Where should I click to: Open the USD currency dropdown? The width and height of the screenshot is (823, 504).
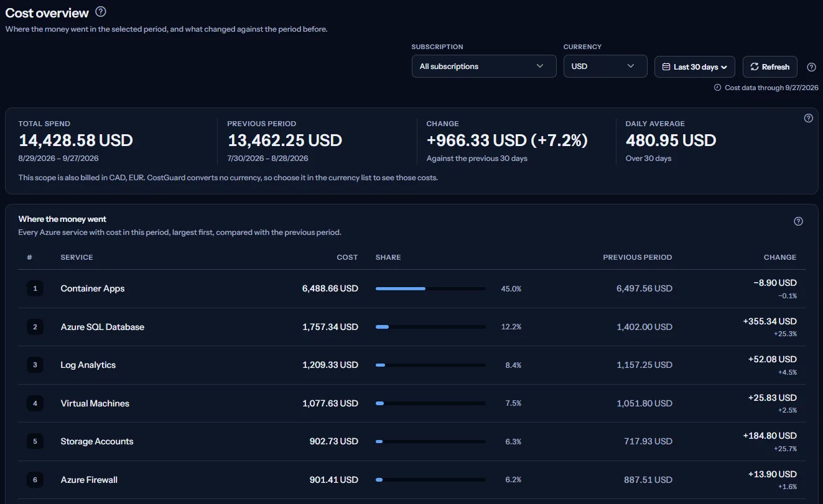click(x=605, y=66)
